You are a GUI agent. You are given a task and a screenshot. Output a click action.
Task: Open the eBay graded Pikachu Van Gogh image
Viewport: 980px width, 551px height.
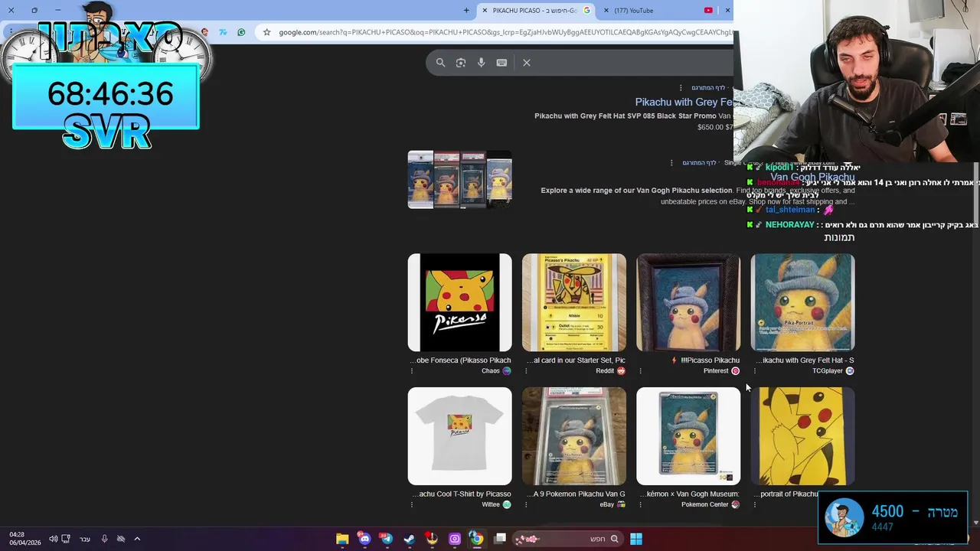(573, 436)
